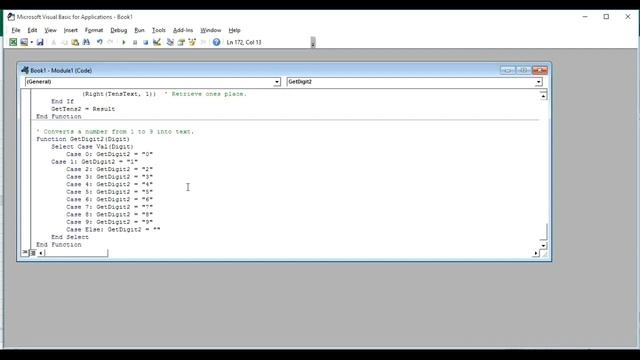This screenshot has height=360, width=640.
Task: Click the 'GetTens2 = Result' code line
Action: coord(83,109)
